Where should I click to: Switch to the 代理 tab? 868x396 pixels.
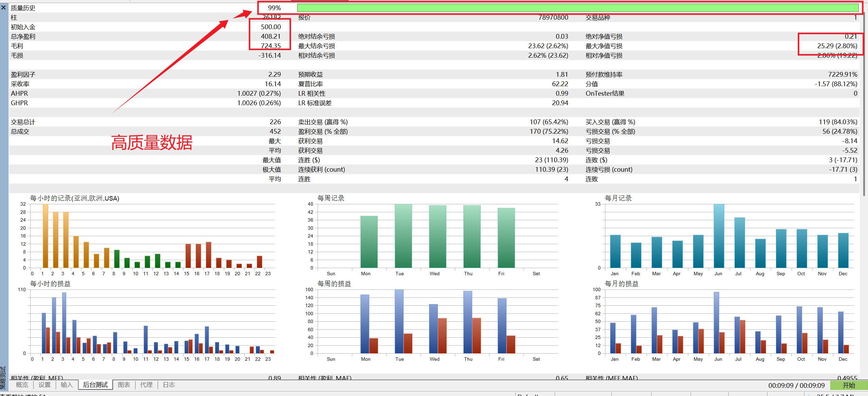pyautogui.click(x=146, y=385)
